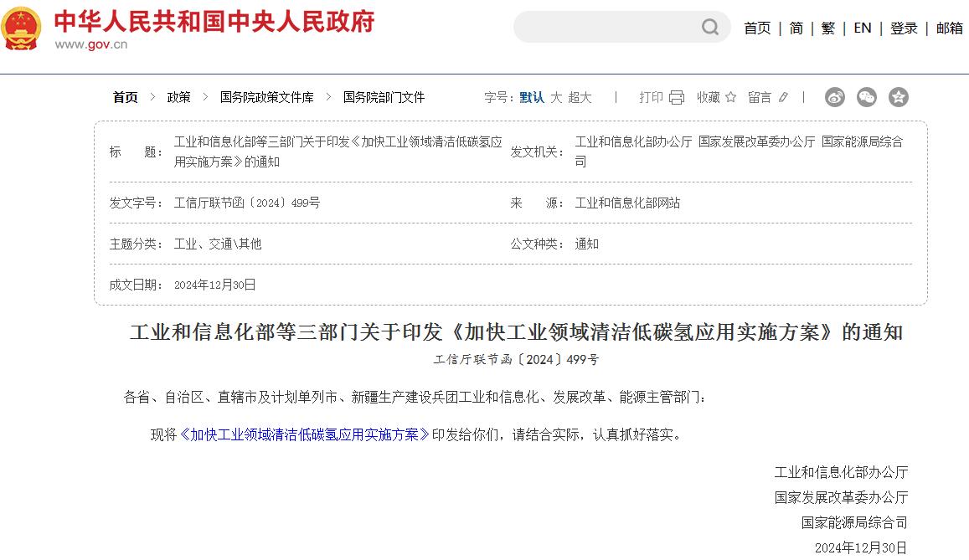Go to 国务院政策文件库 breadcrumb

coord(267,97)
